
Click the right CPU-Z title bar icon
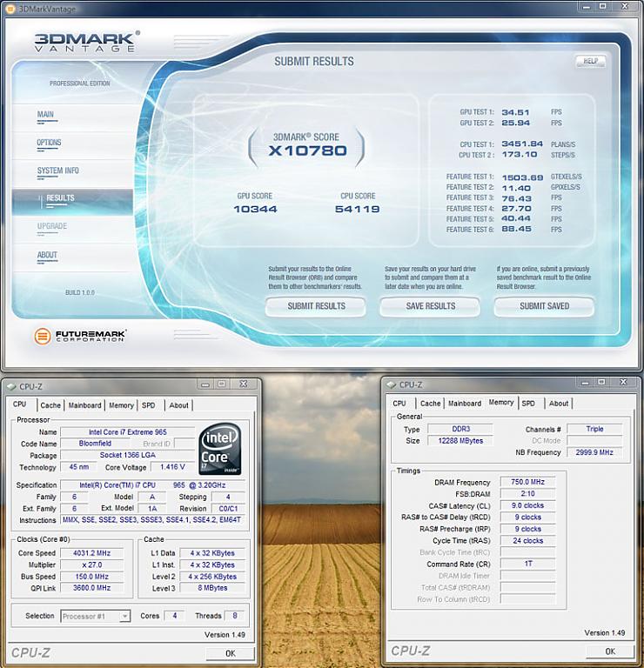391,385
